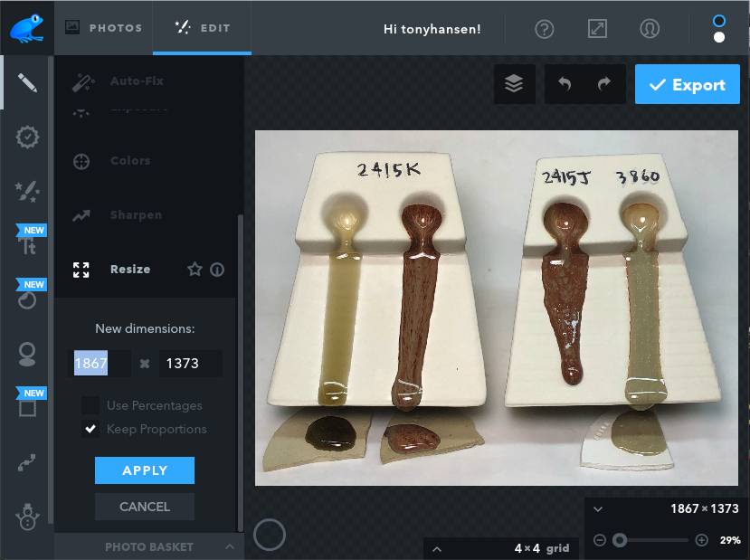Undo the last edit

565,84
